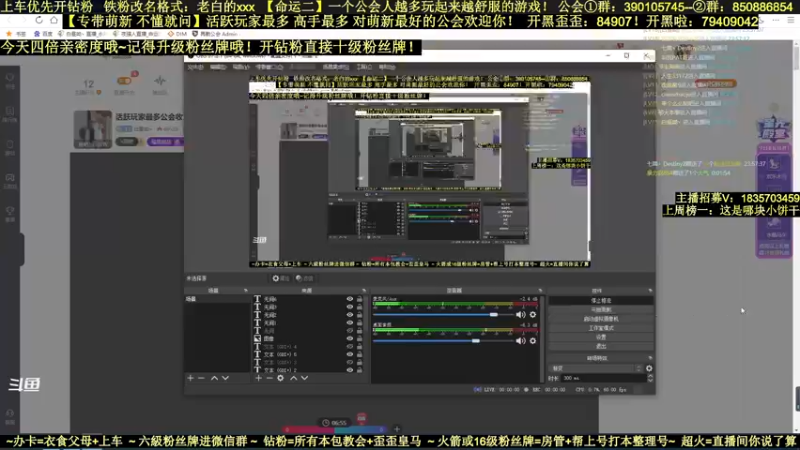
Task: Open the scene transition type dropdown
Action: (x=596, y=368)
